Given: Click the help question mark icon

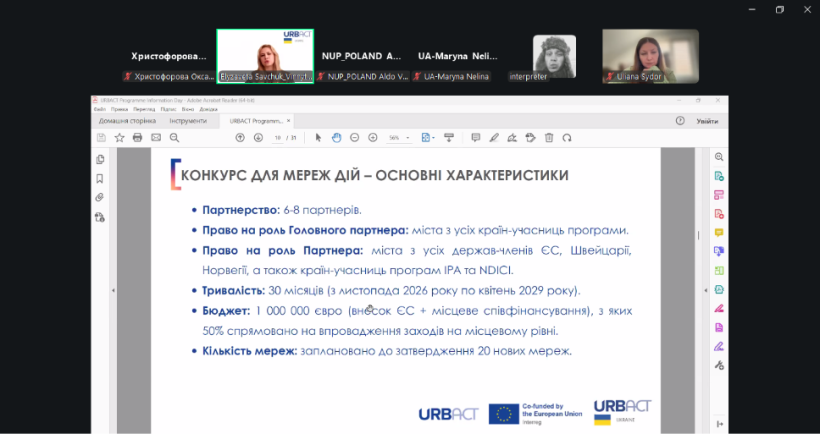Looking at the screenshot, I should 680,121.
